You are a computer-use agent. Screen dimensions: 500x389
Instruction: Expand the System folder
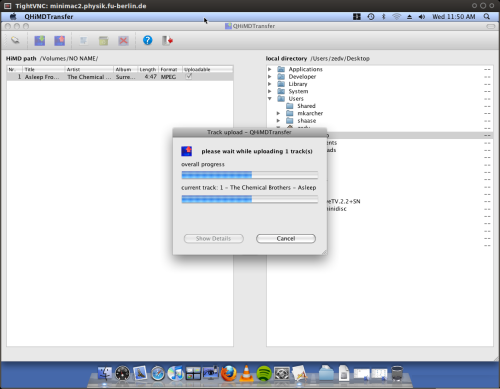pos(270,91)
